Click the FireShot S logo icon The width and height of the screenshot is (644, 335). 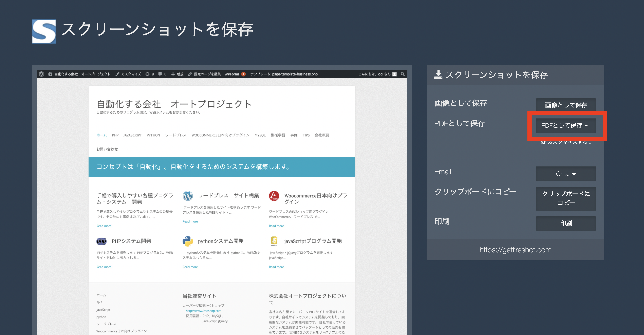click(44, 31)
